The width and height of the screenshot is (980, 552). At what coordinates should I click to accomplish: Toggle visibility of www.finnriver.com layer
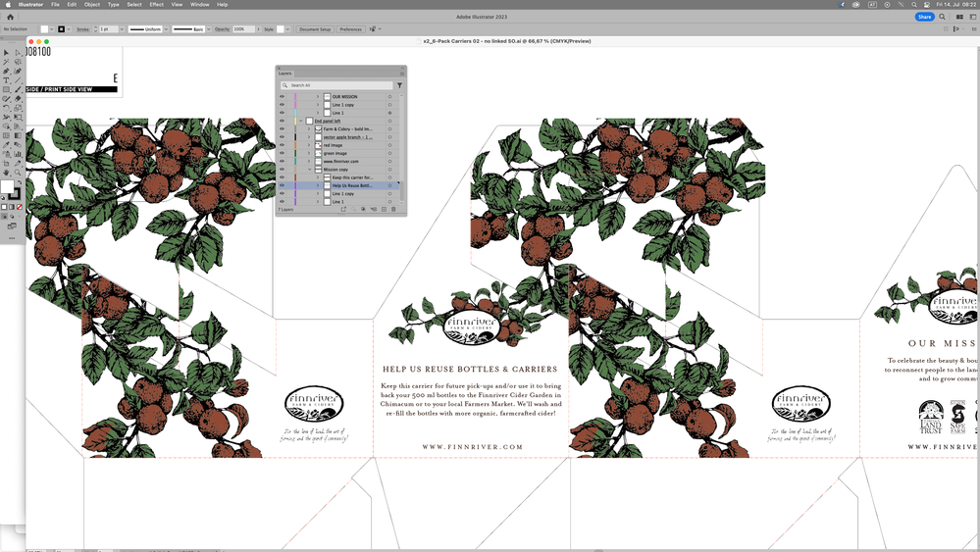[x=282, y=161]
